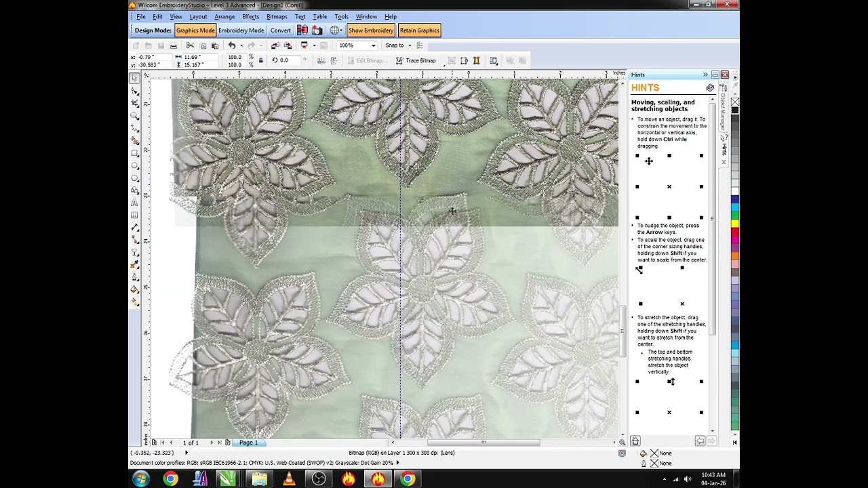
Task: Pick the yellow color swatch
Action: (735, 224)
